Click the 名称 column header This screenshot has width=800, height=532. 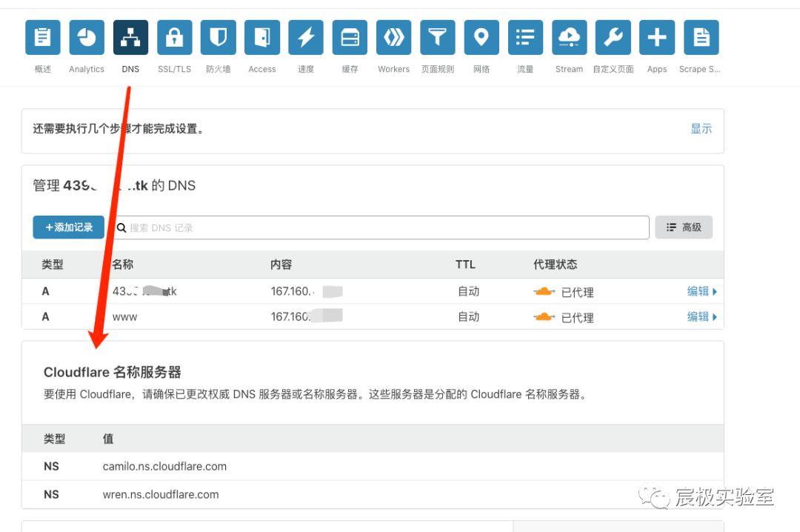point(123,265)
